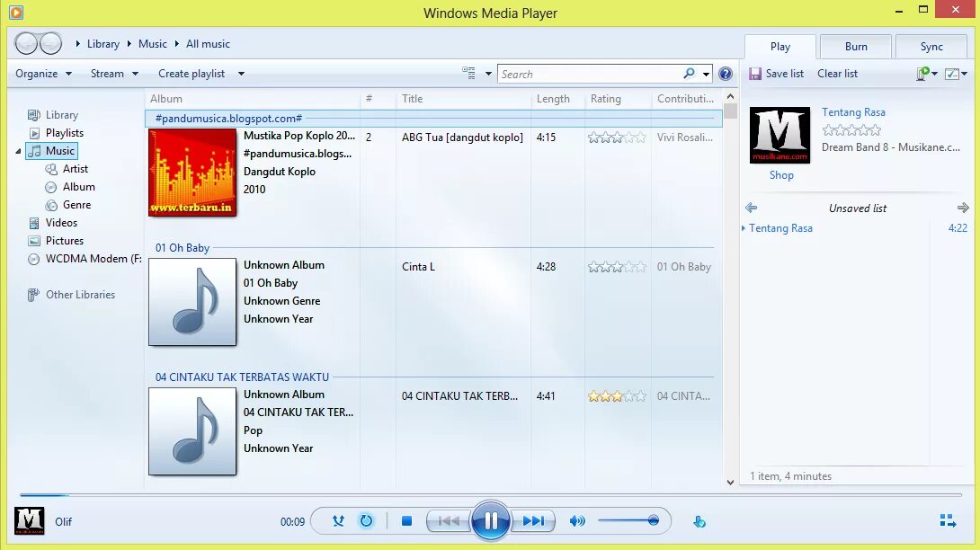Toggle shuffle playback mode

pyautogui.click(x=338, y=520)
